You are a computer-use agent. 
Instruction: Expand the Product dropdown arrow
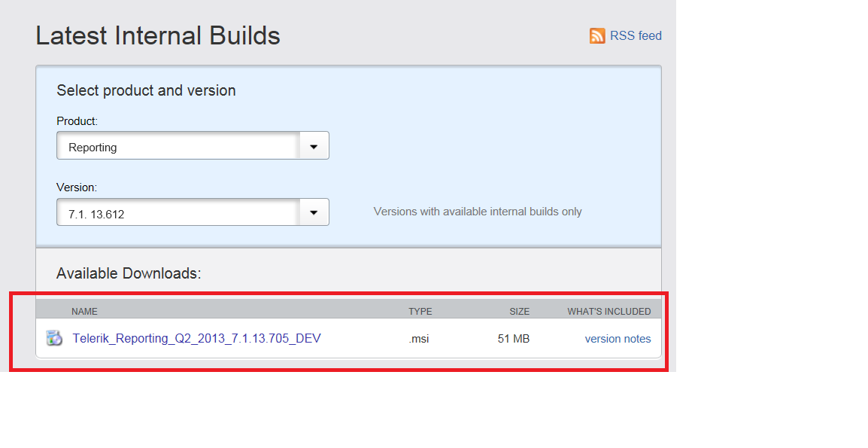coord(314,146)
